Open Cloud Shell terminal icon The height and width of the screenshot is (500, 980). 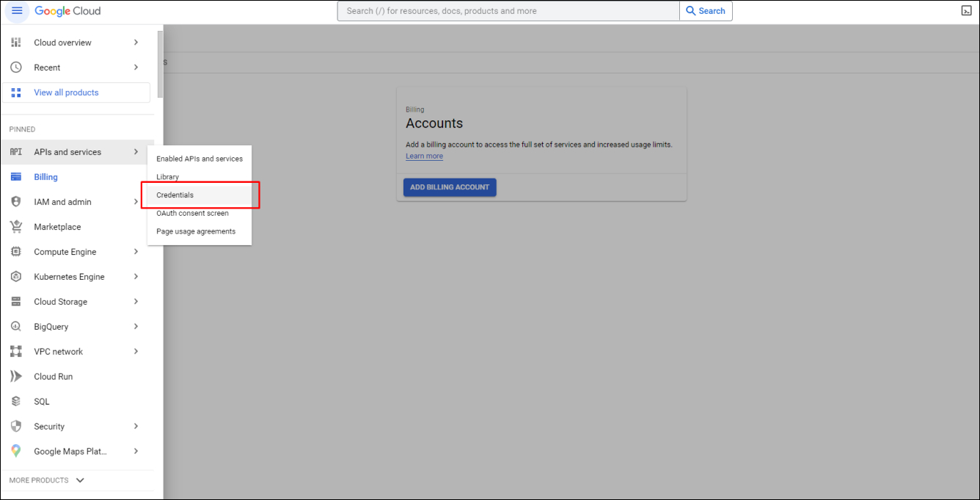pyautogui.click(x=967, y=11)
